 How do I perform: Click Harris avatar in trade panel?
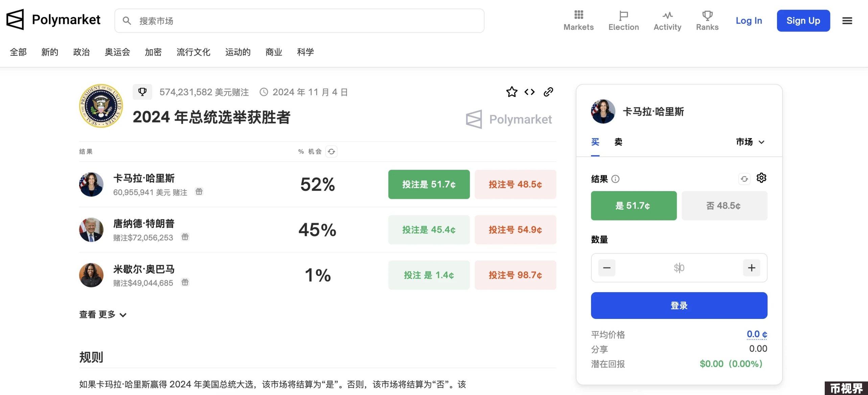click(603, 111)
